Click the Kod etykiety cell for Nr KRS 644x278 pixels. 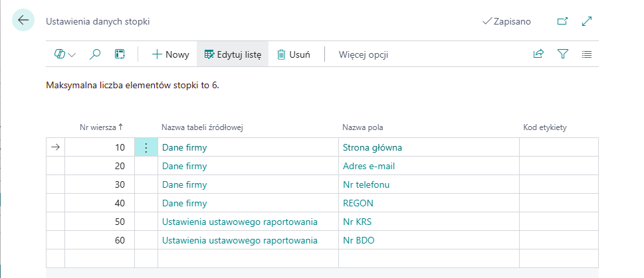558,222
